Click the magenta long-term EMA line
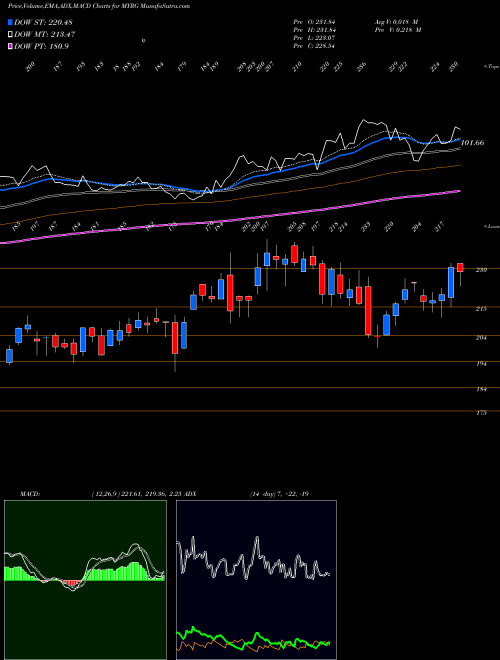The height and width of the screenshot is (660, 500). pos(229,221)
